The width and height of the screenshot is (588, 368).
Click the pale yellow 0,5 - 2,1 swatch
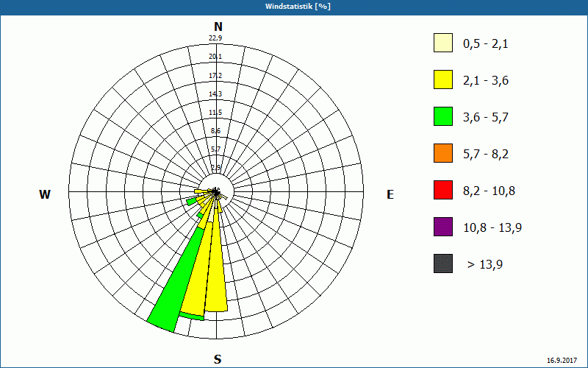[443, 43]
